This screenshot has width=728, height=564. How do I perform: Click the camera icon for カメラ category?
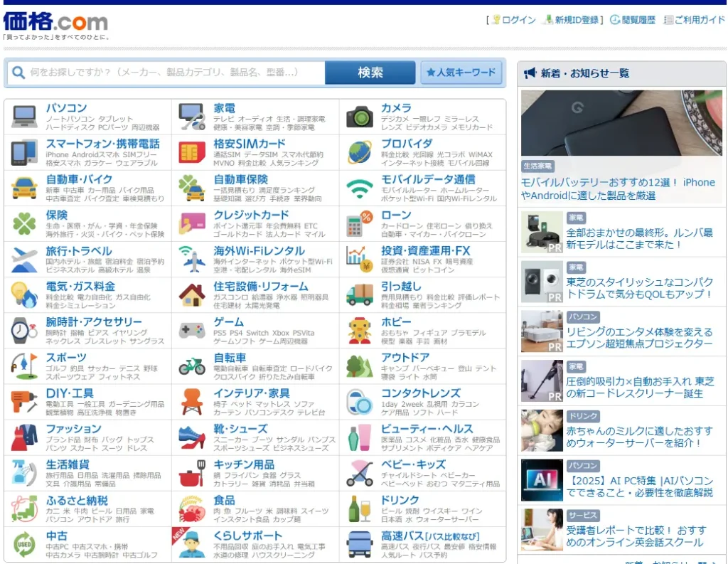click(360, 117)
